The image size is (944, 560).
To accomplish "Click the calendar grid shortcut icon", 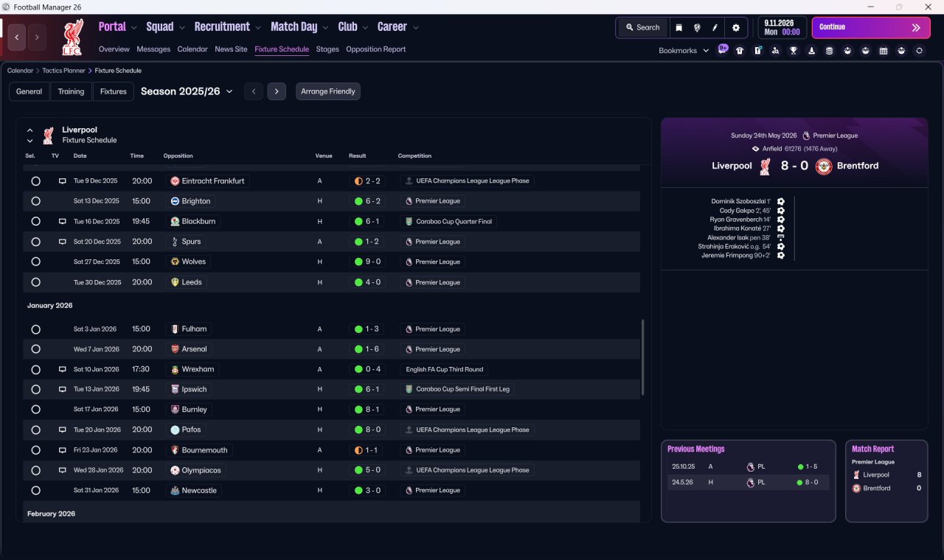I will 884,51.
